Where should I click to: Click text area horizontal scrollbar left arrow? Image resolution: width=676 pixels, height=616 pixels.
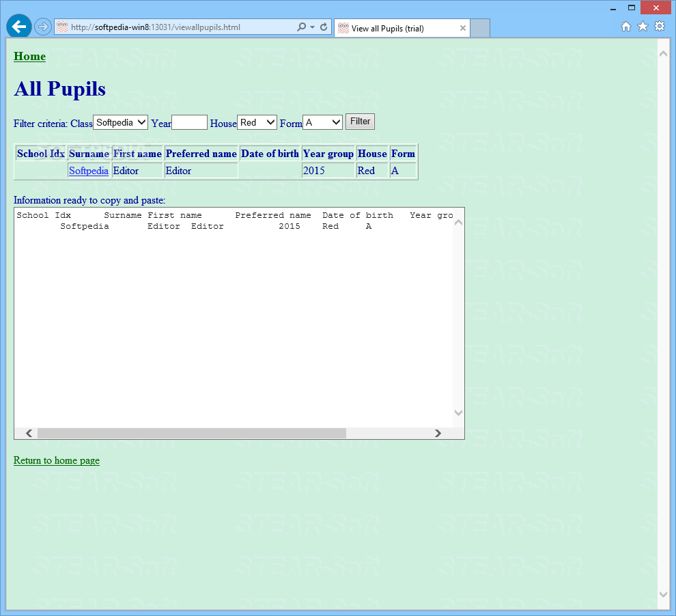click(29, 433)
